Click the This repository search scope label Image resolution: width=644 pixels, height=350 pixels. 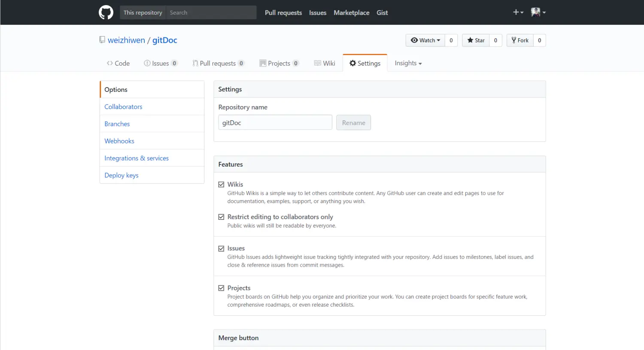coord(143,12)
